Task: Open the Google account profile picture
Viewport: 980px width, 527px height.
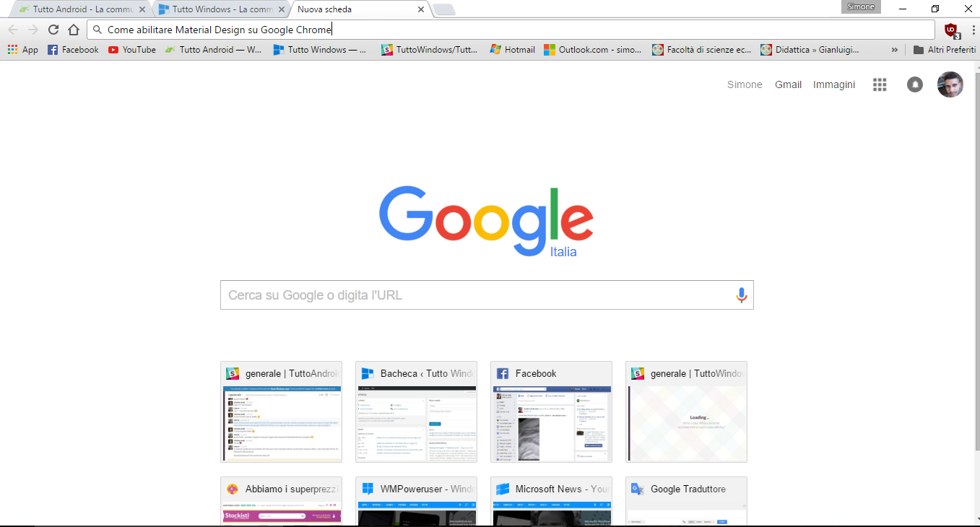Action: click(950, 84)
